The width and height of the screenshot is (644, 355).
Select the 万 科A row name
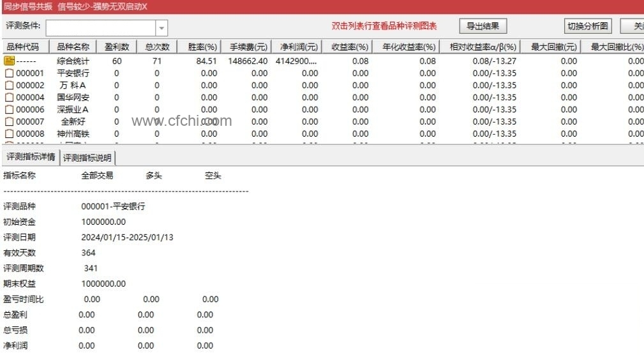point(73,86)
